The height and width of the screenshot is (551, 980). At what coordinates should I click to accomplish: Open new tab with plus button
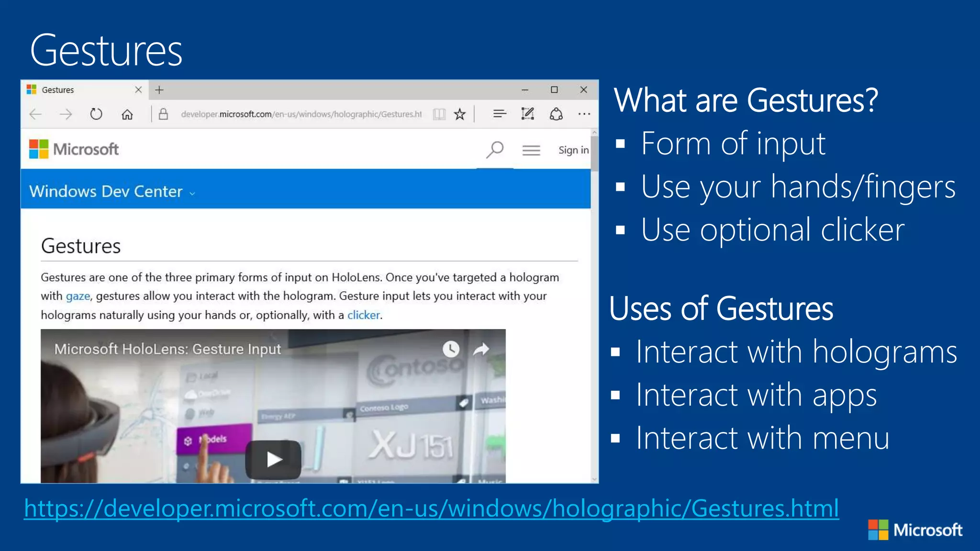tap(159, 90)
